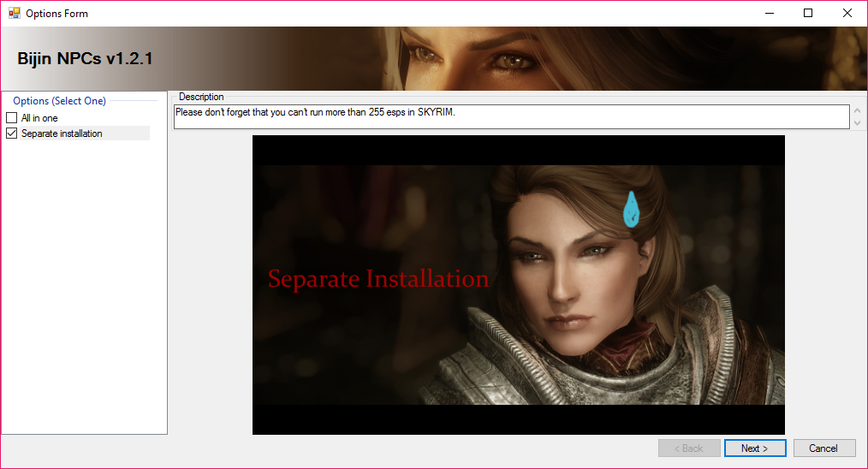Image resolution: width=868 pixels, height=469 pixels.
Task: Maximize the Options Form window
Action: tap(808, 13)
